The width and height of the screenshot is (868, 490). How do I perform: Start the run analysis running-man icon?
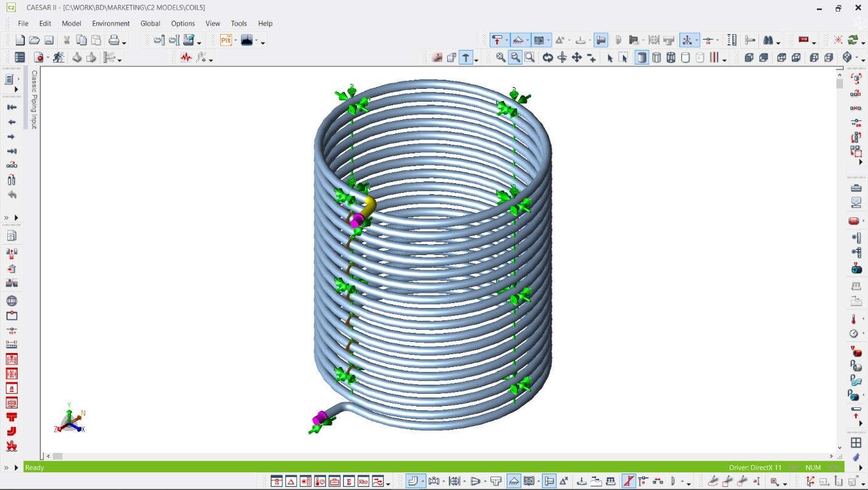58,57
